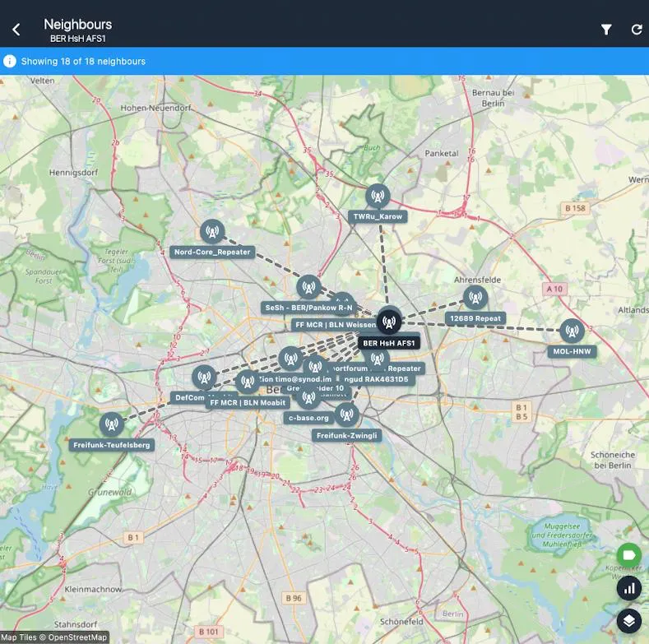Click the BER HsH AFS1 header subtitle
The image size is (649, 644).
click(78, 39)
